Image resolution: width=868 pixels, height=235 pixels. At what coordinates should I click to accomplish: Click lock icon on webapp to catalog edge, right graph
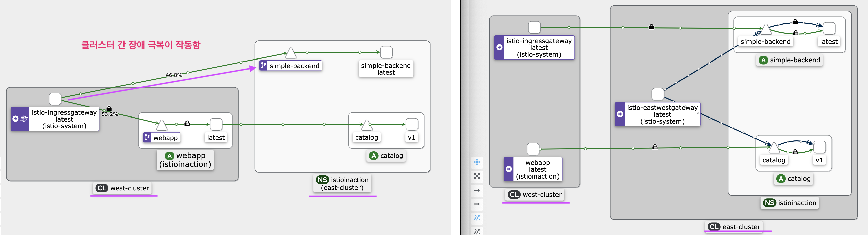655,147
